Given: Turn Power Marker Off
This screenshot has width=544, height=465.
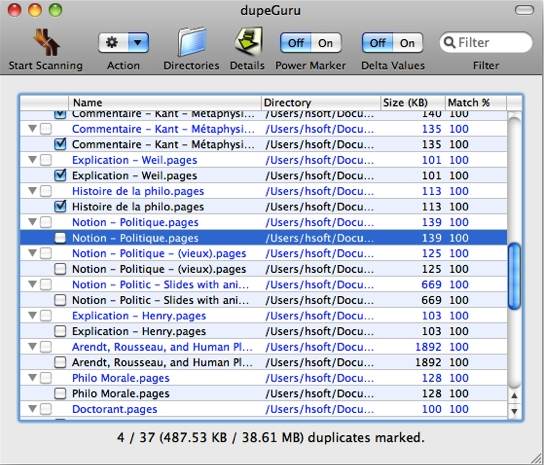Looking at the screenshot, I should click(x=296, y=43).
